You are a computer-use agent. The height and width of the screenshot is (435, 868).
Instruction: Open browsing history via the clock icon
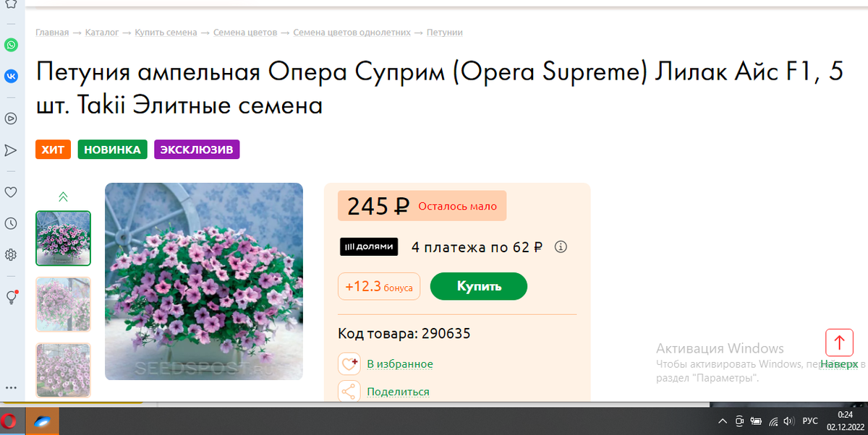coord(11,223)
